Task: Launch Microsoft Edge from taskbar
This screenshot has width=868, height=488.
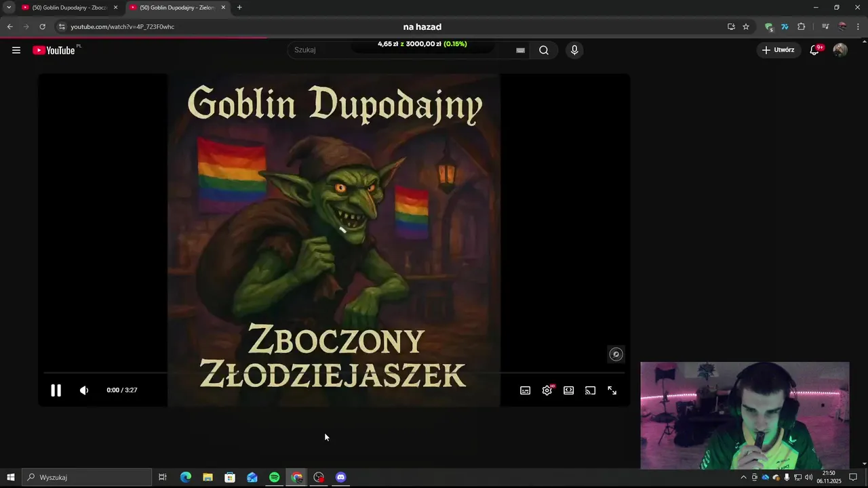Action: click(x=186, y=478)
